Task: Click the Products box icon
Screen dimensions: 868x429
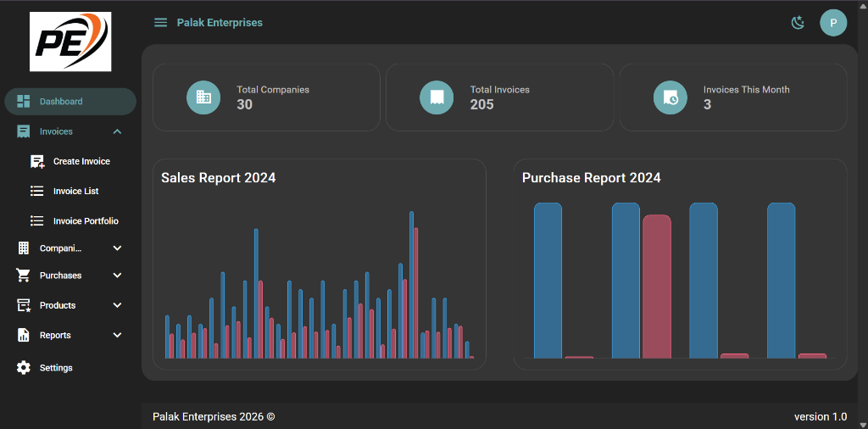Action: coord(23,305)
